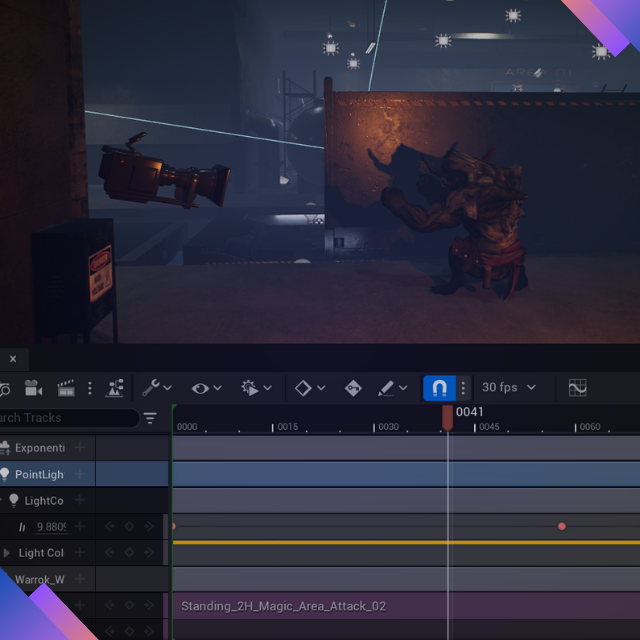Click the auto-key icon in toolbar
This screenshot has width=640, height=640.
(x=353, y=388)
